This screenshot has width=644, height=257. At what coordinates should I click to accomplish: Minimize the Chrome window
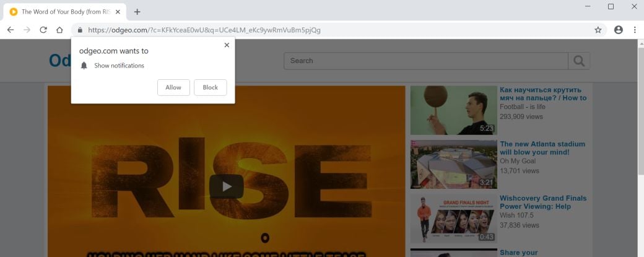[588, 6]
